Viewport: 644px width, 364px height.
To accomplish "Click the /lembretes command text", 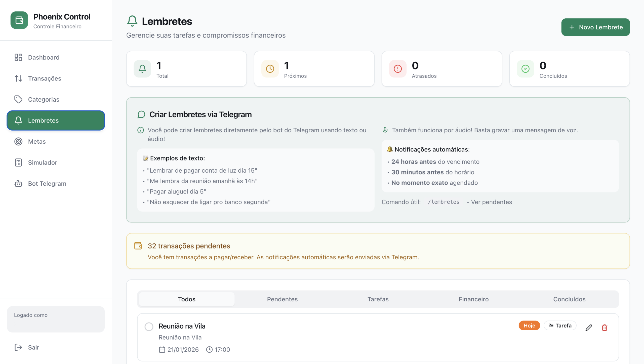I will pyautogui.click(x=444, y=202).
